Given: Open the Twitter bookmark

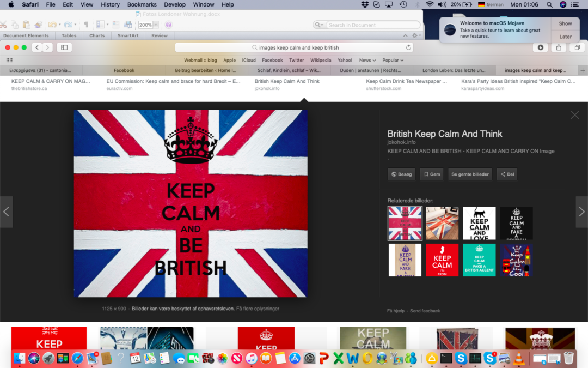Looking at the screenshot, I should [x=296, y=60].
